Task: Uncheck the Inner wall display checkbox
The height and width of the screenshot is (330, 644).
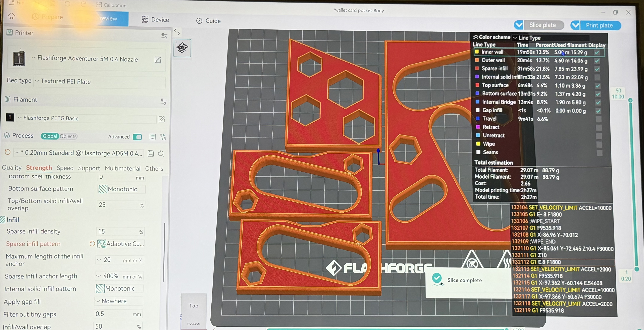Action: point(597,52)
